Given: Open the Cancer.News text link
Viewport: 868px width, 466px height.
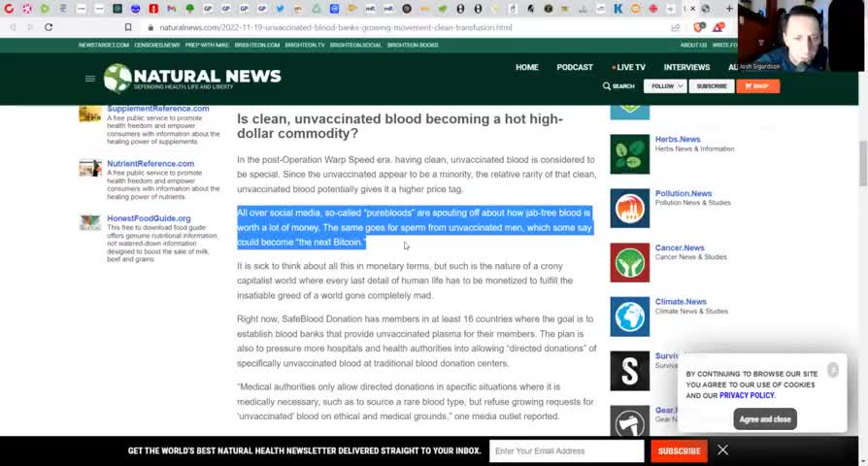Looking at the screenshot, I should [x=680, y=248].
